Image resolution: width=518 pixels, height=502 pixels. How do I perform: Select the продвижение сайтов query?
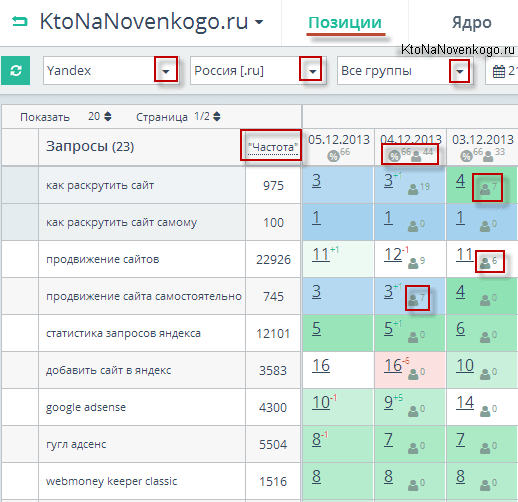click(x=103, y=259)
